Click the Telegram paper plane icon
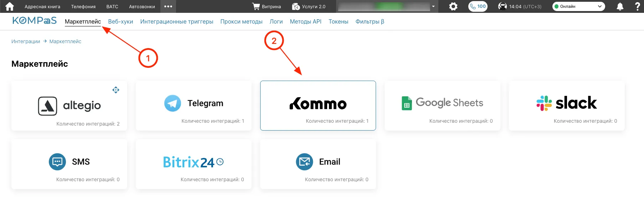644x203 pixels. pyautogui.click(x=172, y=103)
